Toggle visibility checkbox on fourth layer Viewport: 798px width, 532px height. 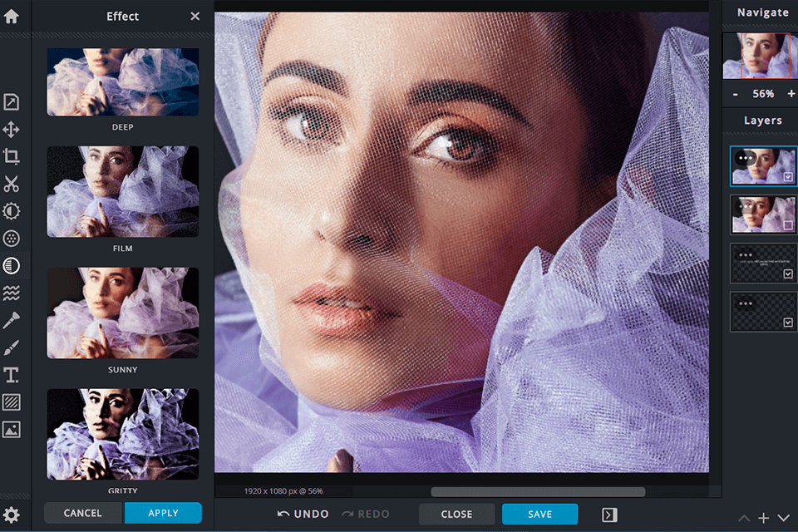(x=788, y=323)
